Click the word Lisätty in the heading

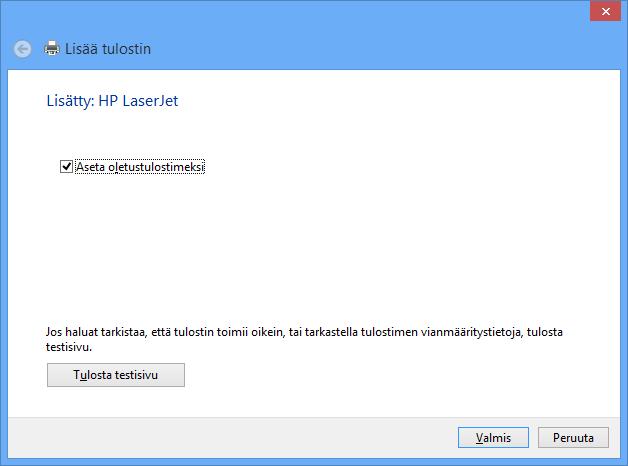tap(70, 101)
